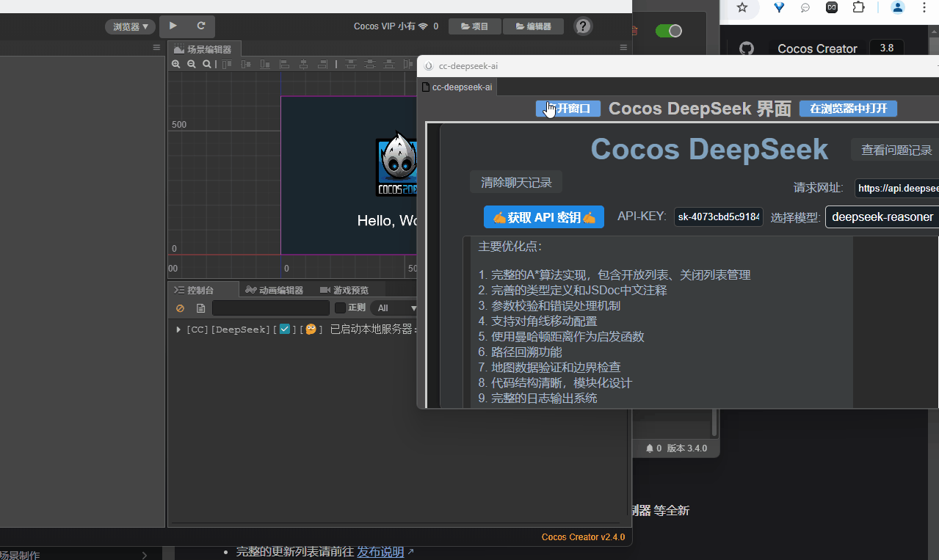Click the 查看问题记录 button

tap(896, 150)
